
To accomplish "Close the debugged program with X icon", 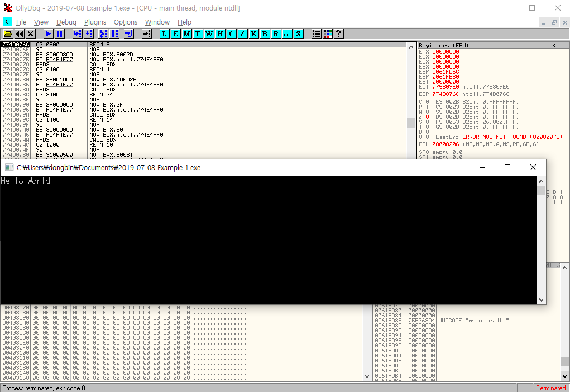I will click(31, 34).
